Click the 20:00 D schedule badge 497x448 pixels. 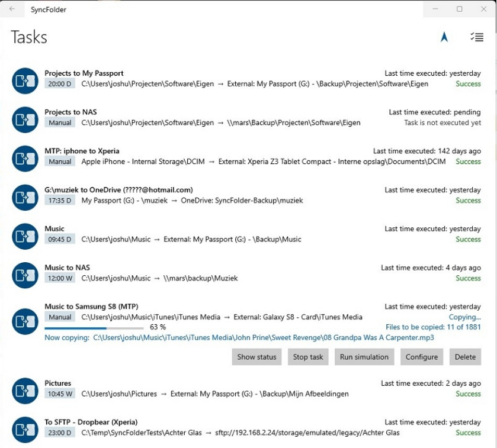coord(60,84)
